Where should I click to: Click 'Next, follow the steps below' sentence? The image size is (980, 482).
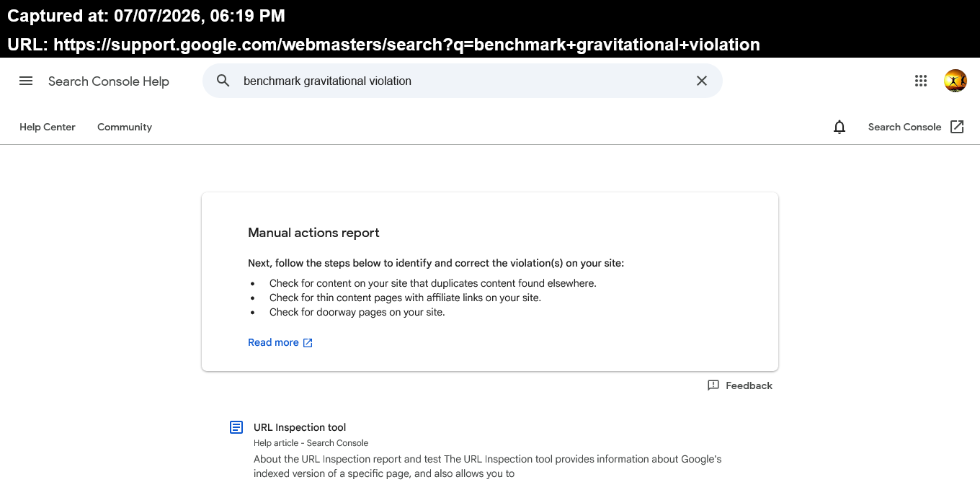[x=436, y=263]
